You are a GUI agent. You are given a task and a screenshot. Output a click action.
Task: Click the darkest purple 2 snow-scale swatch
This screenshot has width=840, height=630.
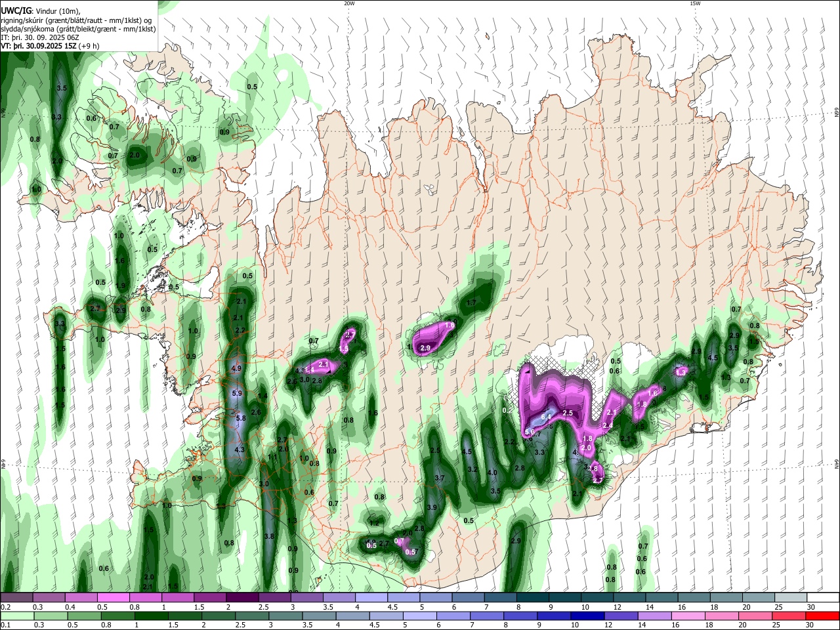tap(241, 598)
